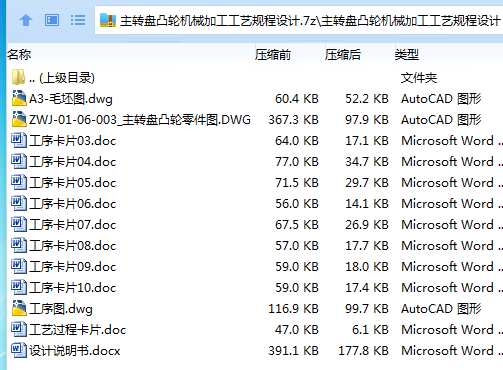503x370 pixels.
Task: Click Word icon of 工序卡片06.doc
Action: (x=19, y=203)
